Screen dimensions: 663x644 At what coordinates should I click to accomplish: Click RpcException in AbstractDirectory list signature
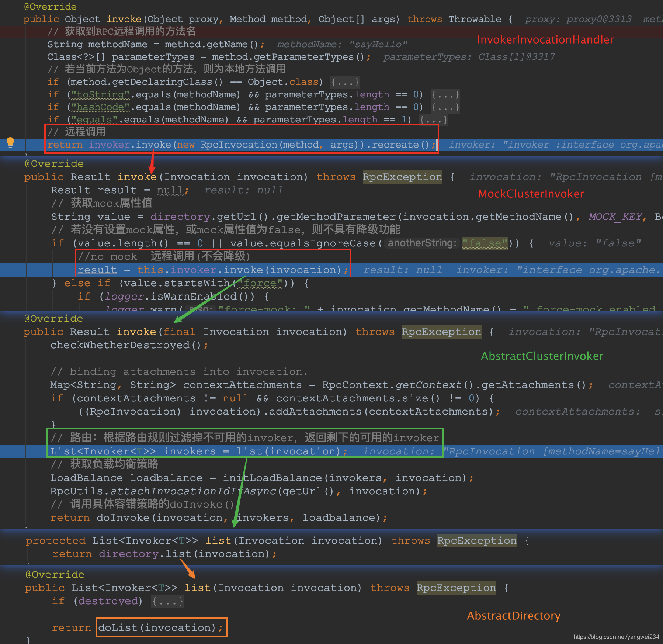(x=456, y=588)
